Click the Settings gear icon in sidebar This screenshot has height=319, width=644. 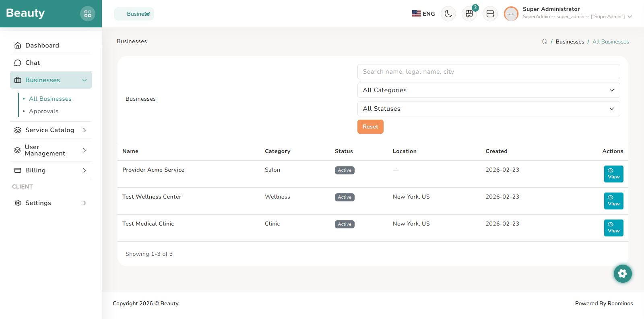click(18, 203)
